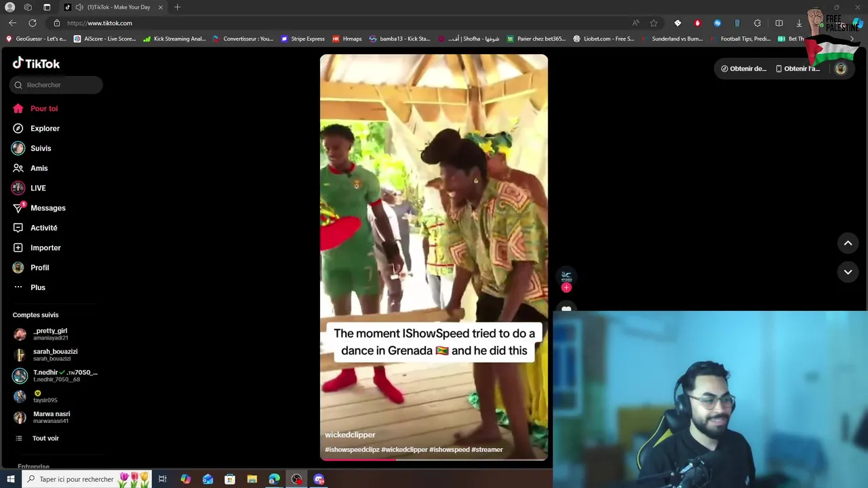Click Obtenir l'application button

pos(797,68)
